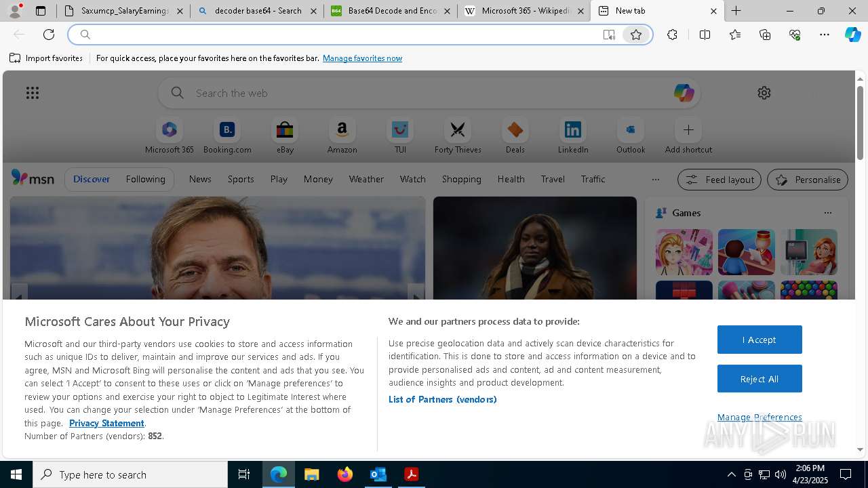868x488 pixels.
Task: Open the Settings and more ellipsis menu
Action: click(825, 35)
